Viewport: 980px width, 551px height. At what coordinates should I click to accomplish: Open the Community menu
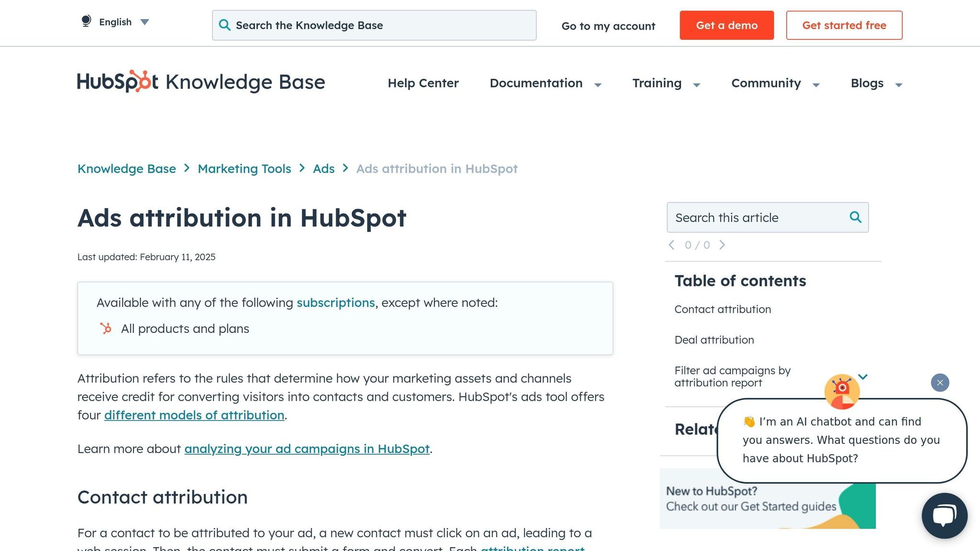click(775, 83)
